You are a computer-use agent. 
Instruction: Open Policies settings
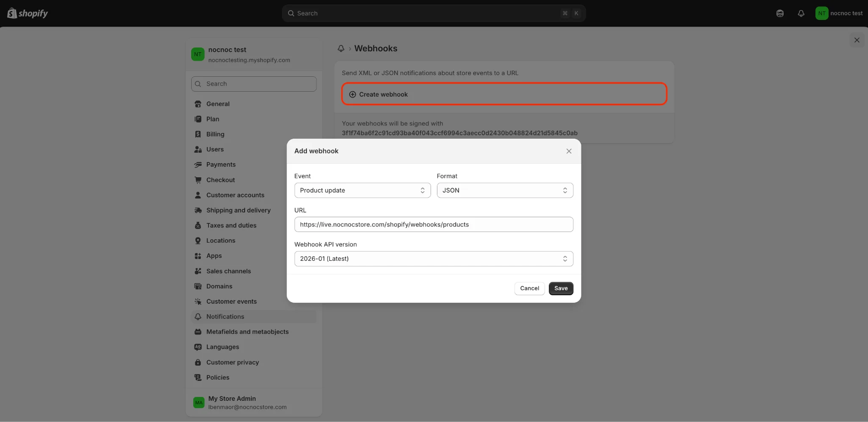(x=254, y=377)
